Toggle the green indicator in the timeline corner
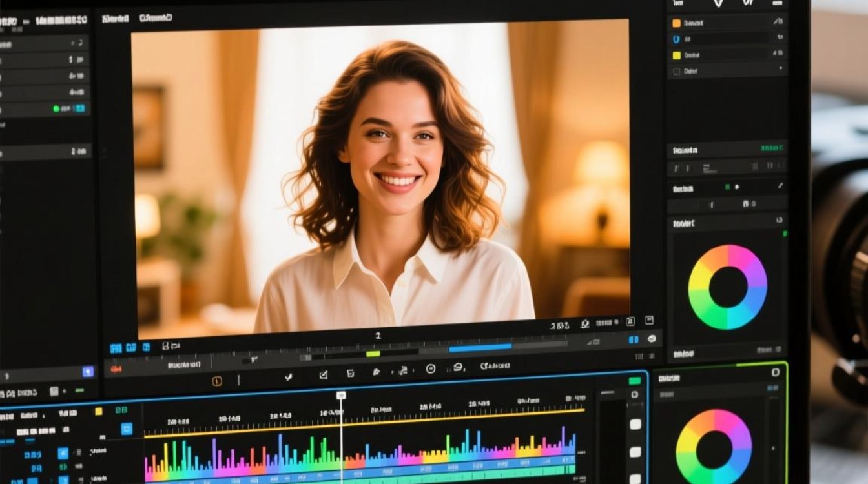868x484 pixels. (x=635, y=381)
